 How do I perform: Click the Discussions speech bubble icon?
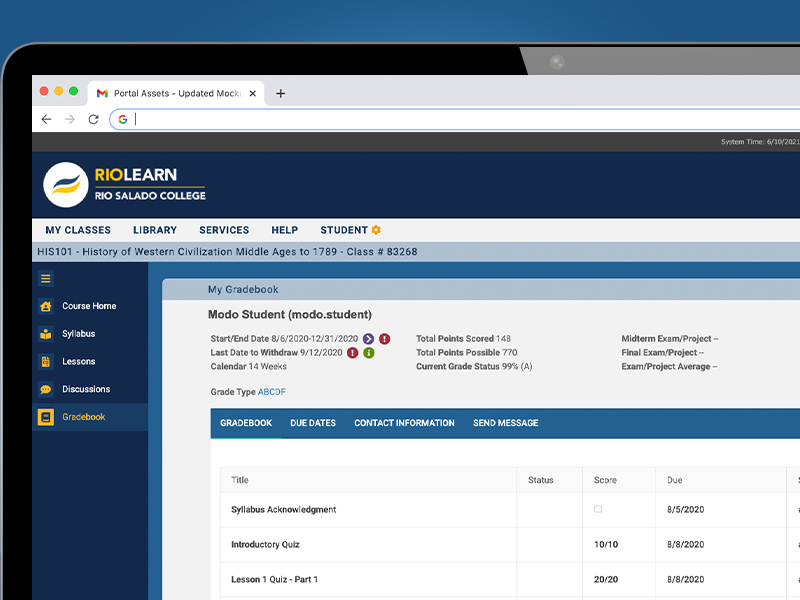[x=45, y=389]
